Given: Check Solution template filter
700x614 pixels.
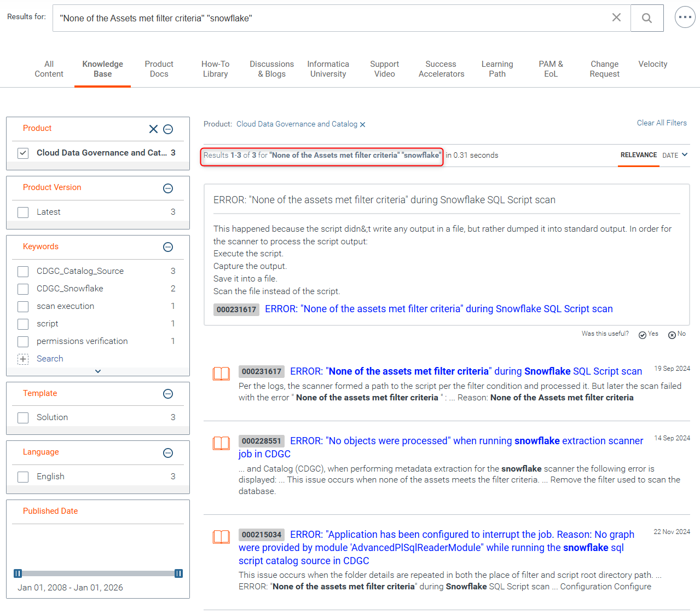Looking at the screenshot, I should [x=23, y=418].
